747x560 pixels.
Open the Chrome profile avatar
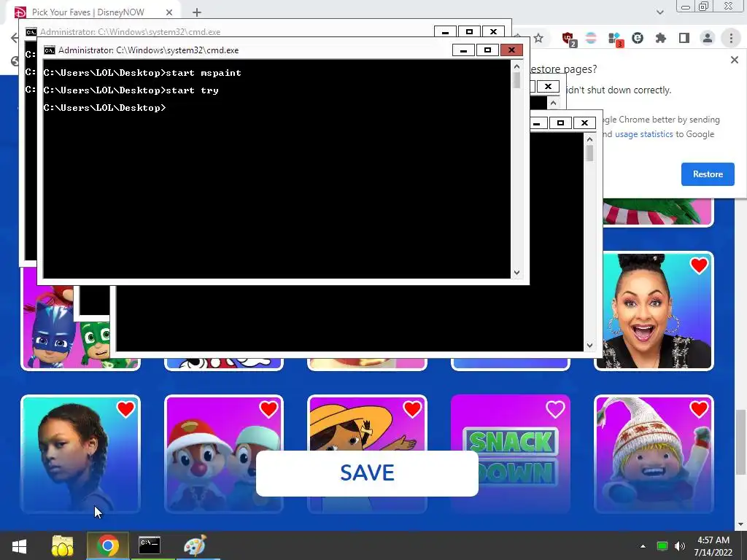pos(708,38)
